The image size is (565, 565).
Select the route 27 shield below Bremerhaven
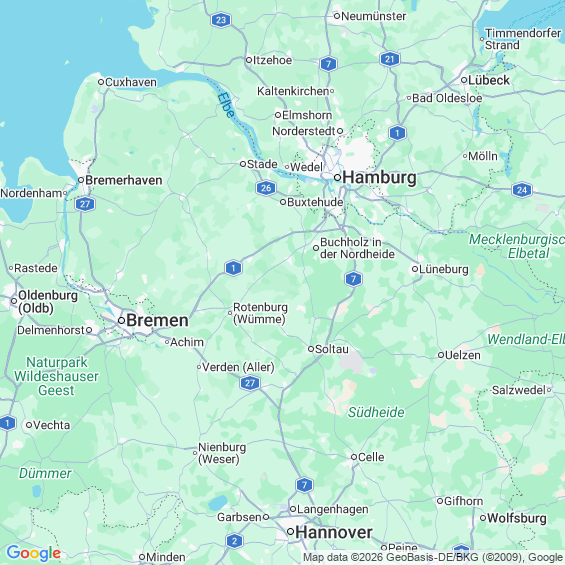pyautogui.click(x=85, y=204)
